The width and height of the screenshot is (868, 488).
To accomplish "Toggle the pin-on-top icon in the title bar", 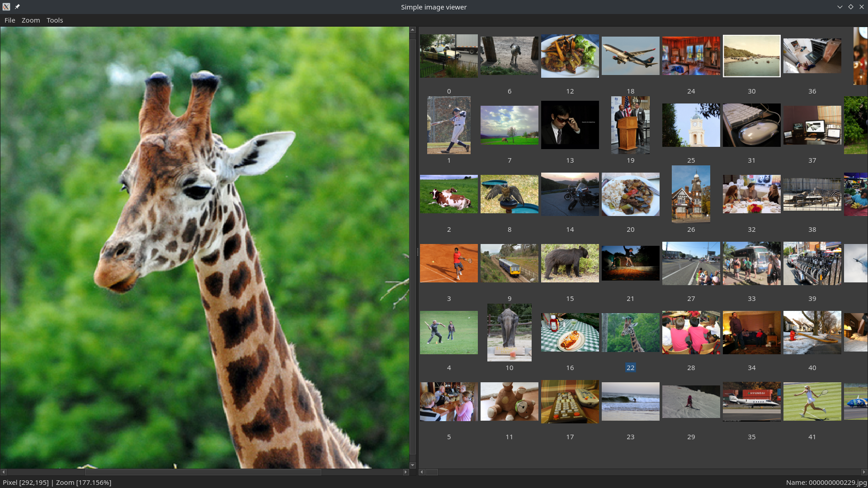I will coord(17,7).
